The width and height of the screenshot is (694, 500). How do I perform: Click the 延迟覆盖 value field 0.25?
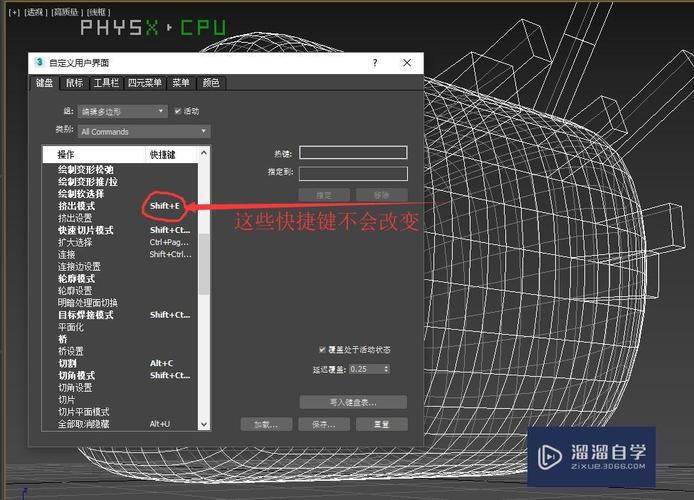pyautogui.click(x=365, y=369)
